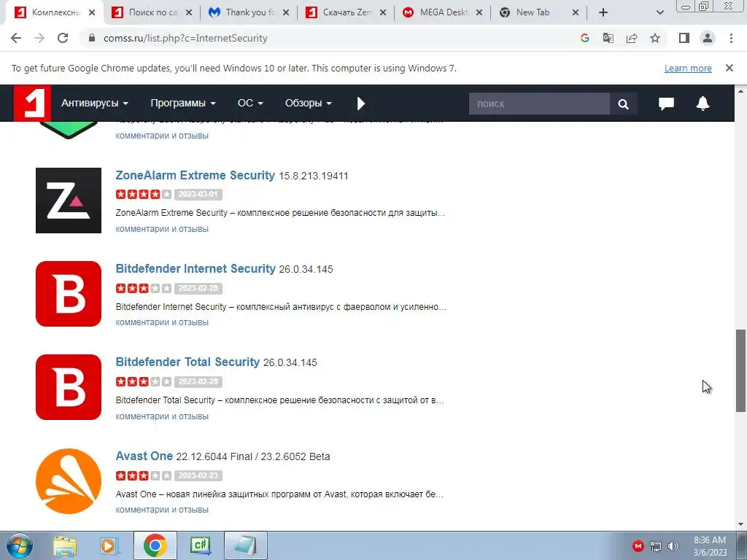Open the Bitdefender Total Security link

point(187,362)
